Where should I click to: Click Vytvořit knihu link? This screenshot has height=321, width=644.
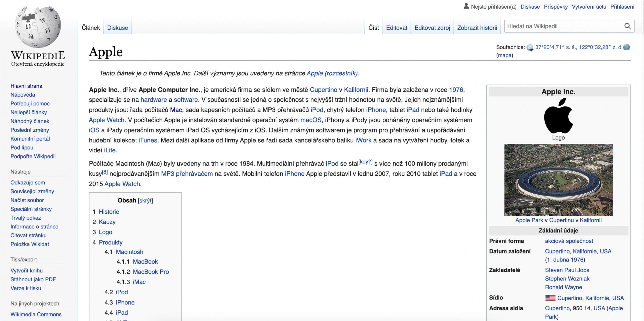click(27, 271)
